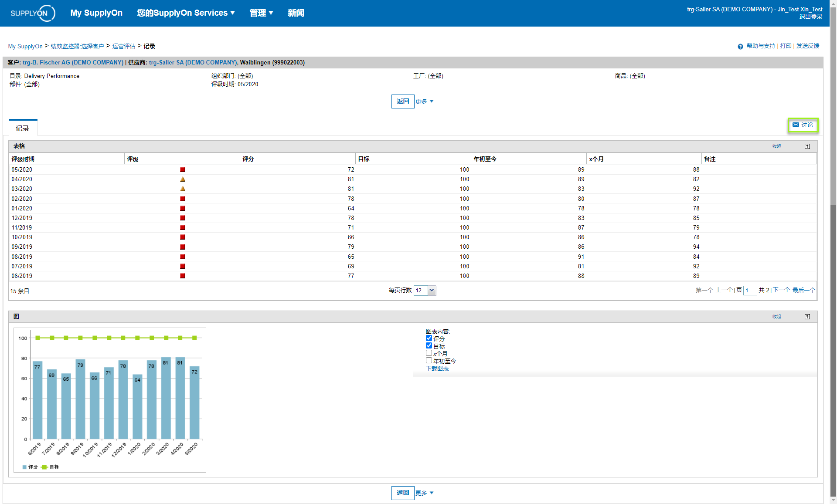This screenshot has width=837, height=504.
Task: Open 帮助与支持 link
Action: 761,46
